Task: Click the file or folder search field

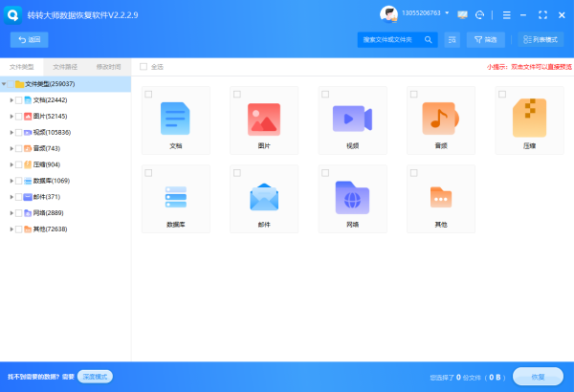Action: pos(392,39)
